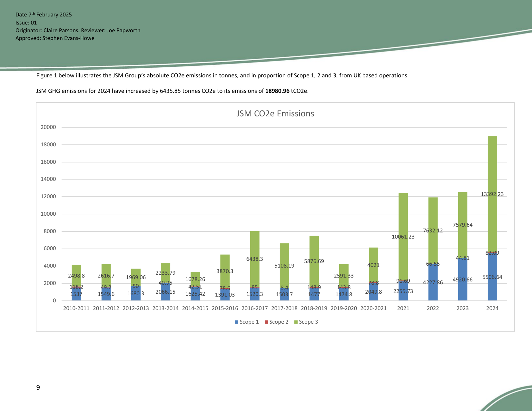Viewport: 532px width, 411px height.
Task: Click the 7579.64 data label
Action: click(463, 225)
